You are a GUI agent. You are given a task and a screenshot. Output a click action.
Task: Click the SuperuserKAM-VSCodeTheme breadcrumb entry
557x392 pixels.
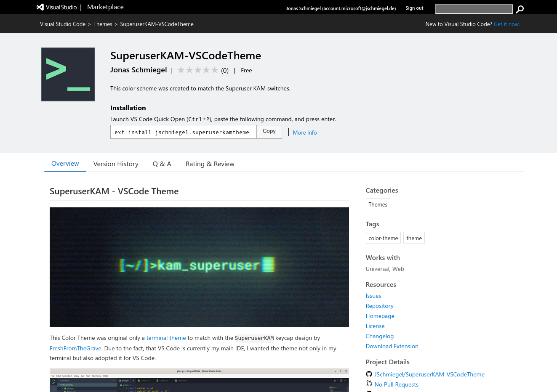click(157, 24)
